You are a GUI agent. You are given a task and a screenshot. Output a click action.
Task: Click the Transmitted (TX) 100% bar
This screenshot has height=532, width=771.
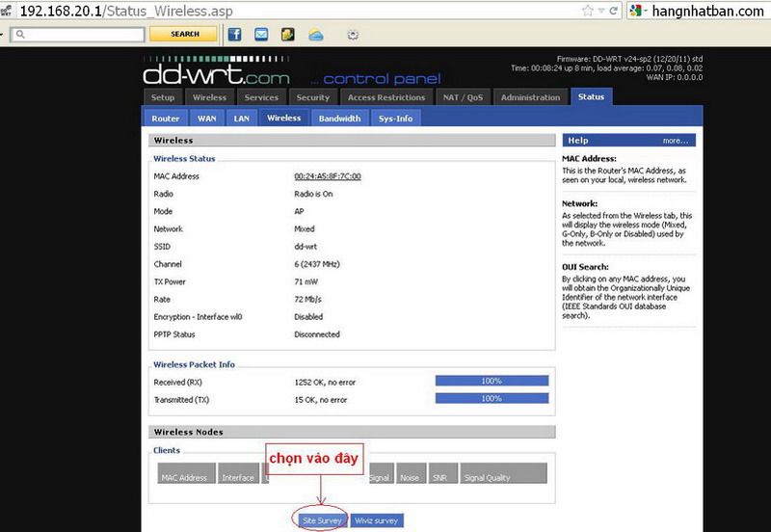[492, 398]
